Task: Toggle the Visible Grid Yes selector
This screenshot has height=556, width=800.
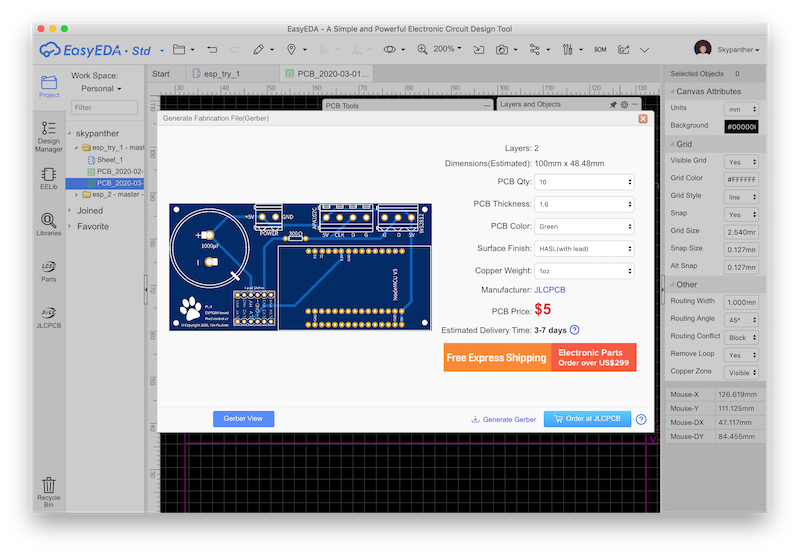Action: 741,162
